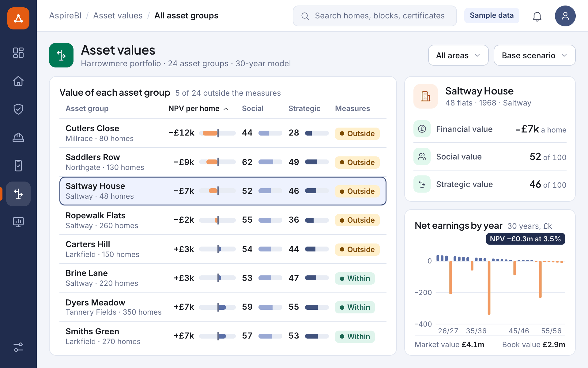Select the Dyers Meadow row

223,307
